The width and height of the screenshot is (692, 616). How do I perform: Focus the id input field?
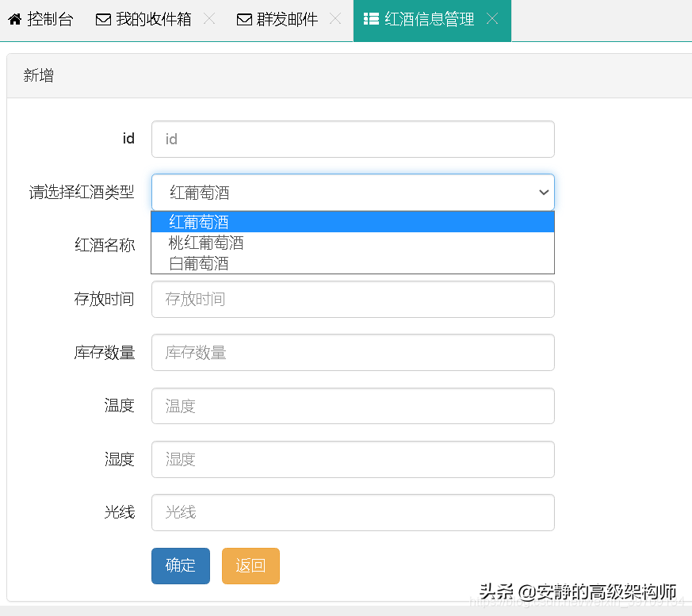tap(353, 139)
